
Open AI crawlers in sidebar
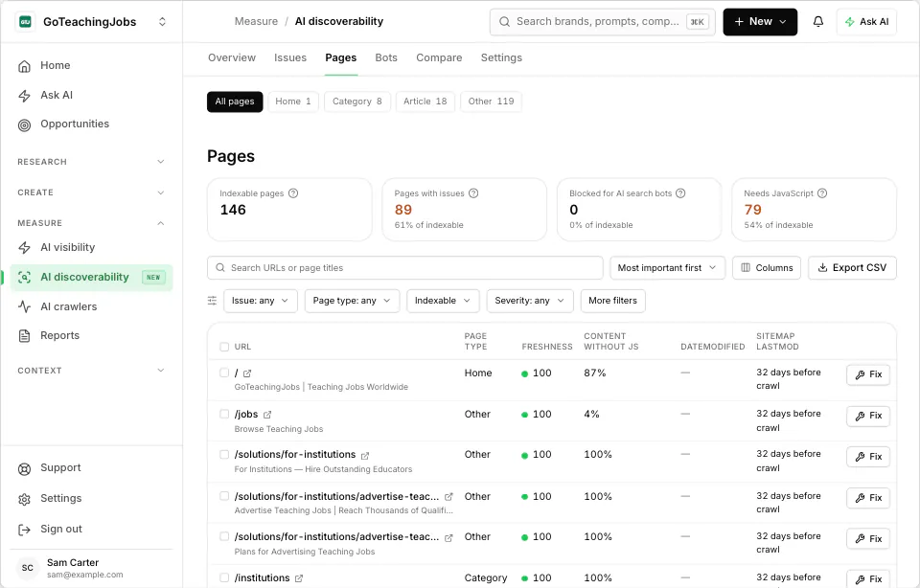pos(69,306)
